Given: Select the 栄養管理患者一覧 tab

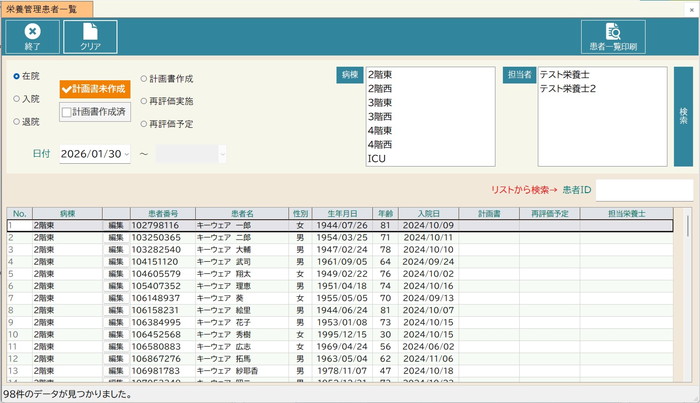Looking at the screenshot, I should 47,8.
